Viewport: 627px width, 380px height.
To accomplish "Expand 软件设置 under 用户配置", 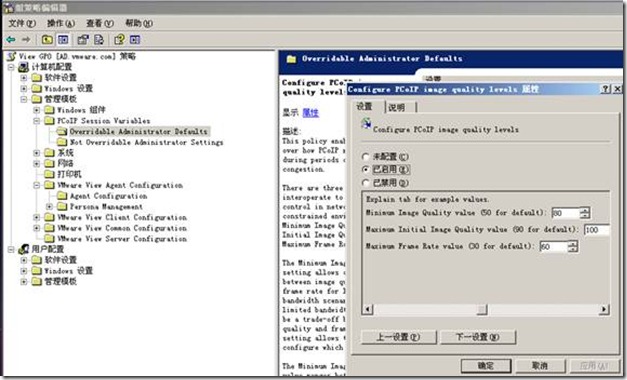I will coord(24,260).
